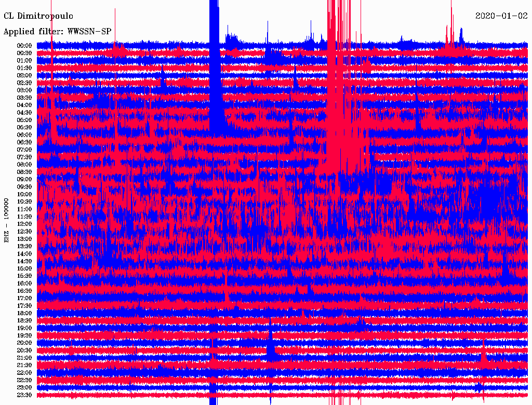
Task: Click the 03:30 time label
Action: pos(24,98)
